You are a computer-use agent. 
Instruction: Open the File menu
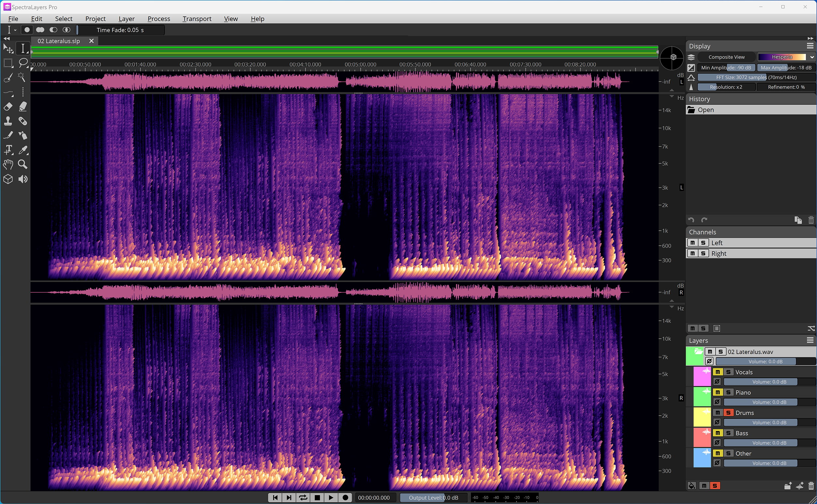pos(13,19)
